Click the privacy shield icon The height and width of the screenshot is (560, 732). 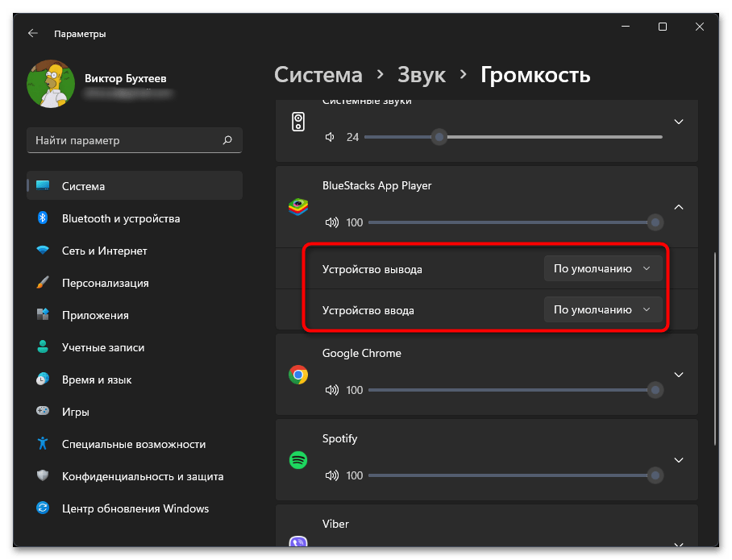click(x=43, y=475)
